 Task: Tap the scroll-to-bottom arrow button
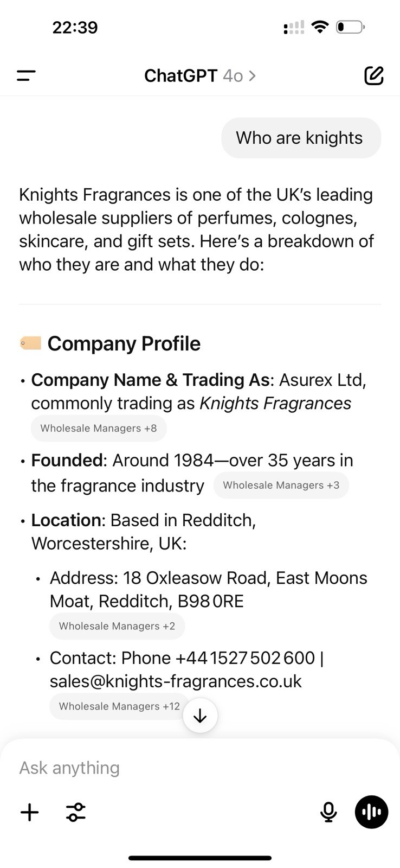[x=200, y=716]
